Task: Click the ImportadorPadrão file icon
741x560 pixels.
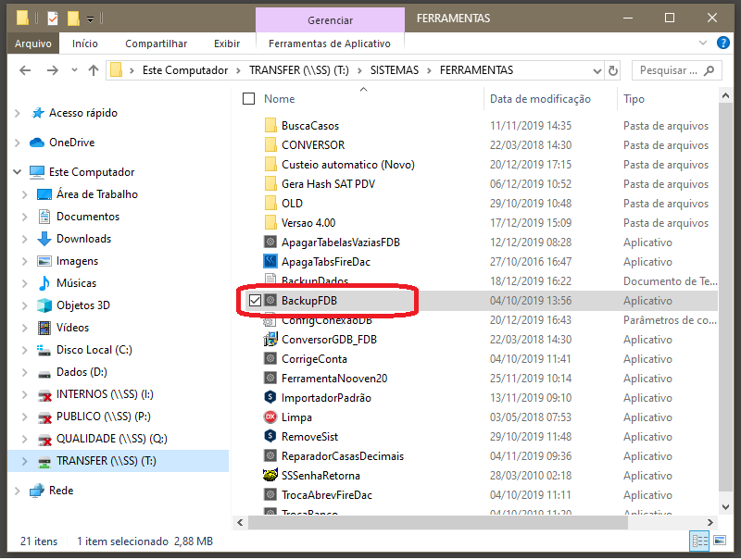Action: [270, 398]
